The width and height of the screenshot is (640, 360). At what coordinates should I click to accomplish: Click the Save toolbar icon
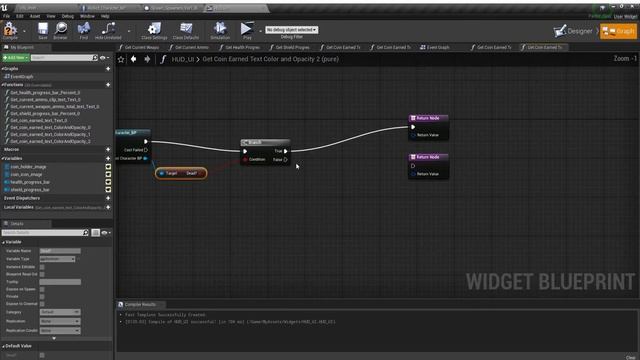(x=43, y=29)
